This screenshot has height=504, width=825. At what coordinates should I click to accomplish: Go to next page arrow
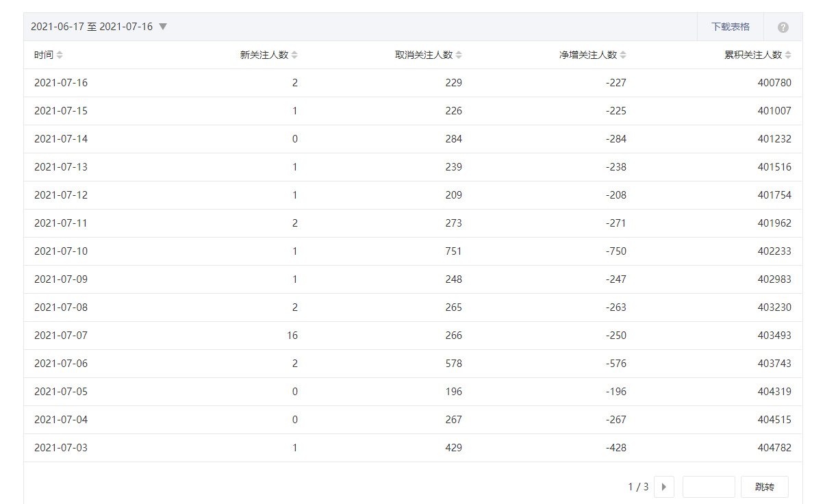[x=663, y=487]
